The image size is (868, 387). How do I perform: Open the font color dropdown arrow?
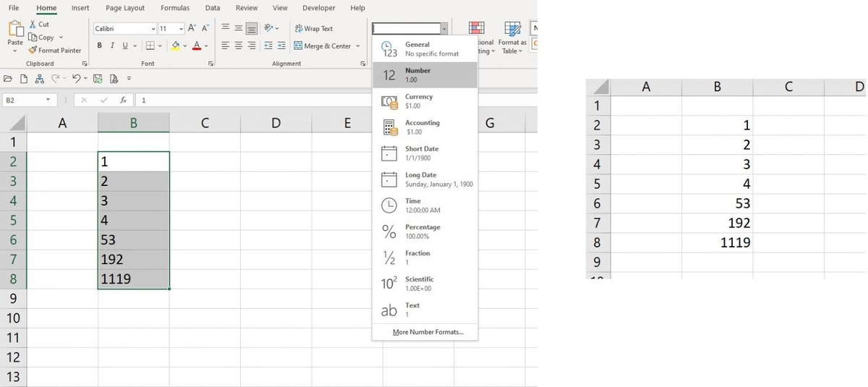click(x=206, y=46)
